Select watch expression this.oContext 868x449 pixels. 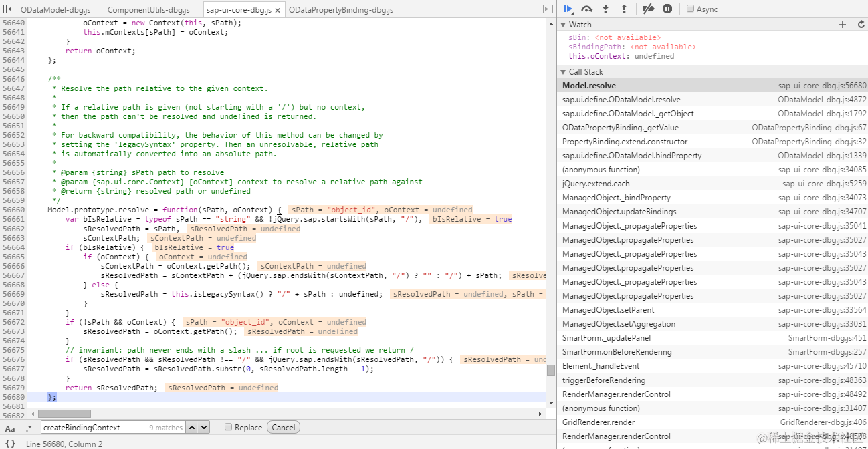point(621,56)
